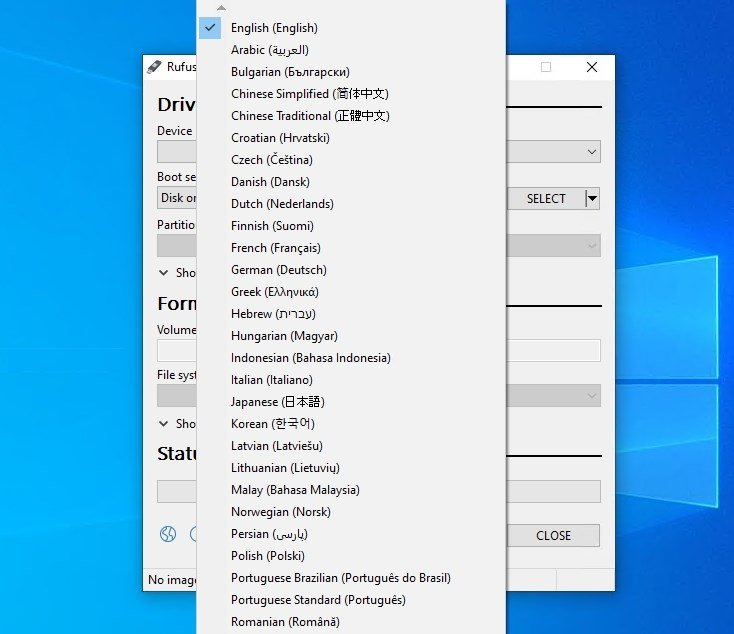Viewport: 734px width, 634px height.
Task: Switch to German (Deutsch) language
Action: tap(351, 270)
